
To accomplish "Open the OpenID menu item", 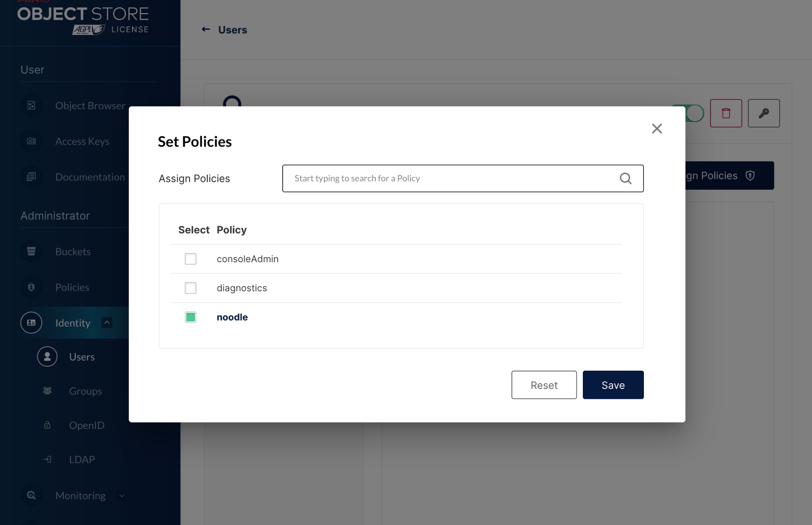I will coord(86,425).
